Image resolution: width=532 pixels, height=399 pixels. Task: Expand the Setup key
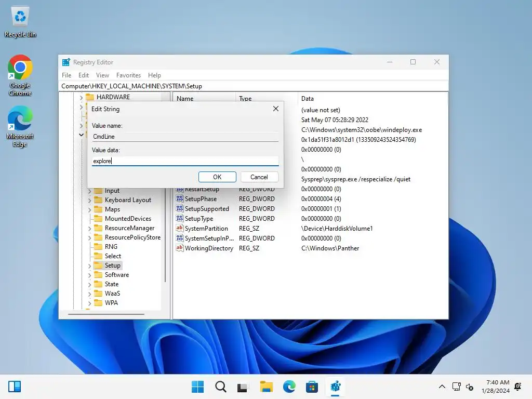[x=89, y=265]
